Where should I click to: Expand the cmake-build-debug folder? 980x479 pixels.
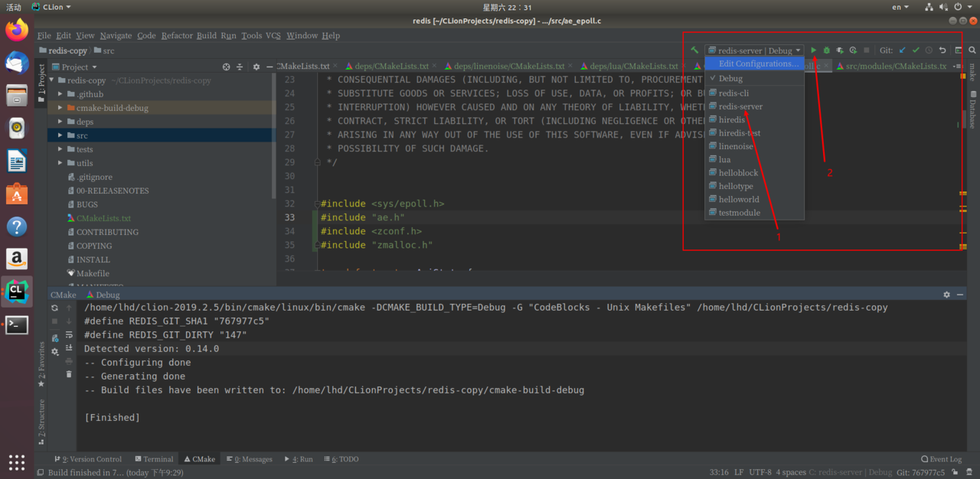tap(60, 108)
